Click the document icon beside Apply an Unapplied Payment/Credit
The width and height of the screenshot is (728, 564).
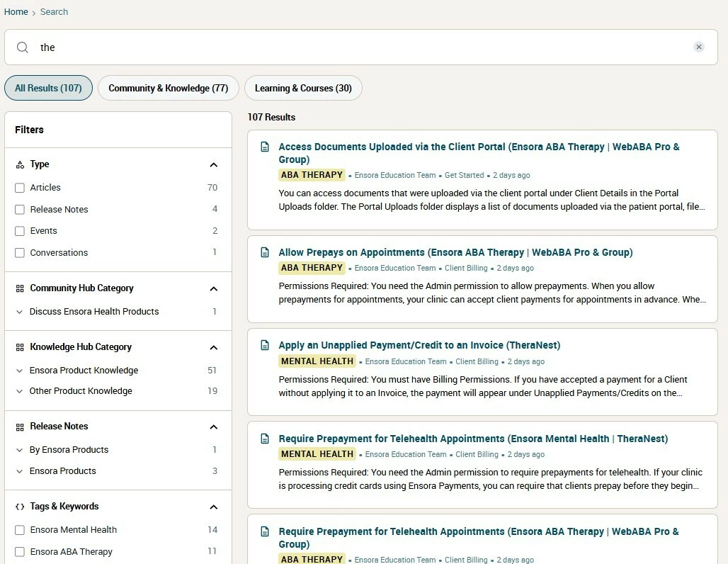tap(265, 345)
